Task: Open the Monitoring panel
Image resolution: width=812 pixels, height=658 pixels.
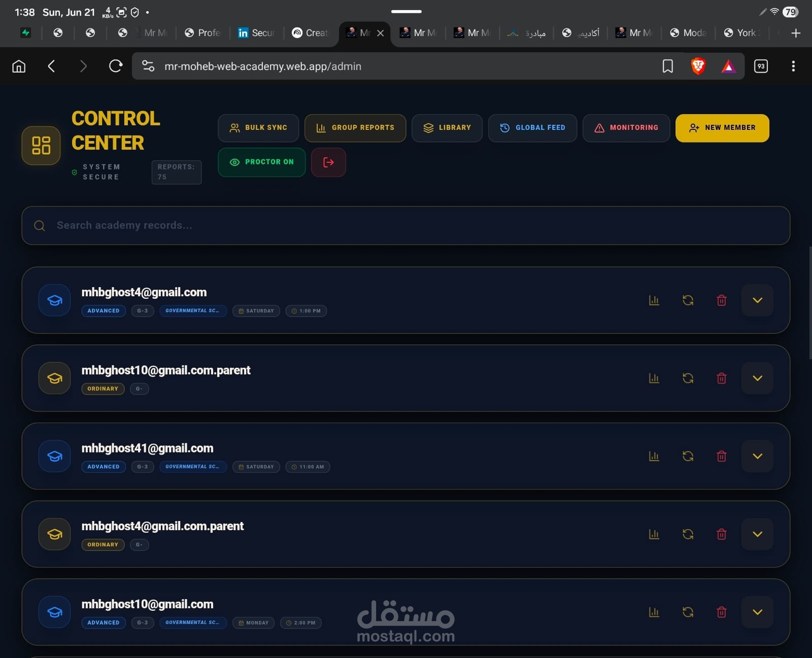Action: (626, 128)
